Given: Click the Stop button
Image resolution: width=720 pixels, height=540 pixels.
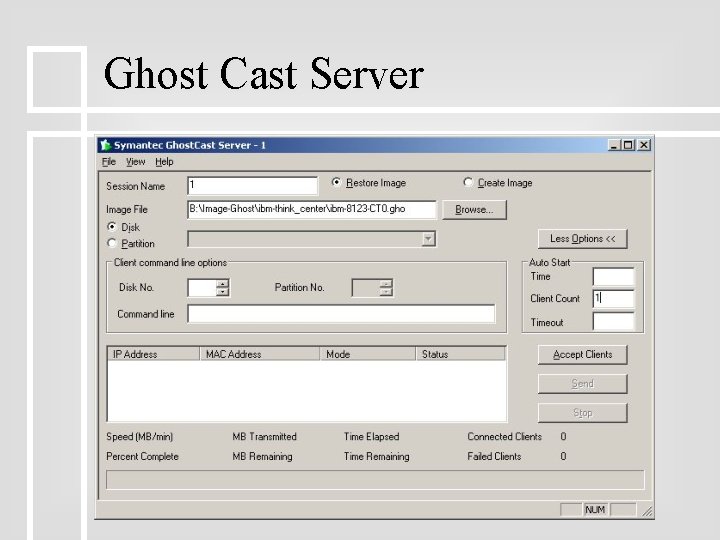Looking at the screenshot, I should 582,413.
